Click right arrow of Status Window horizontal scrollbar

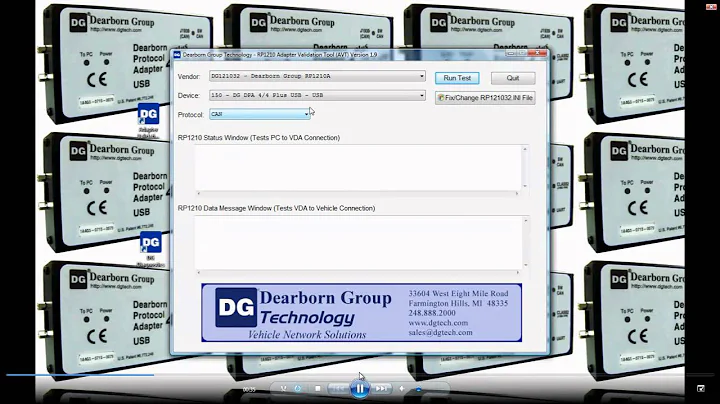(x=517, y=193)
